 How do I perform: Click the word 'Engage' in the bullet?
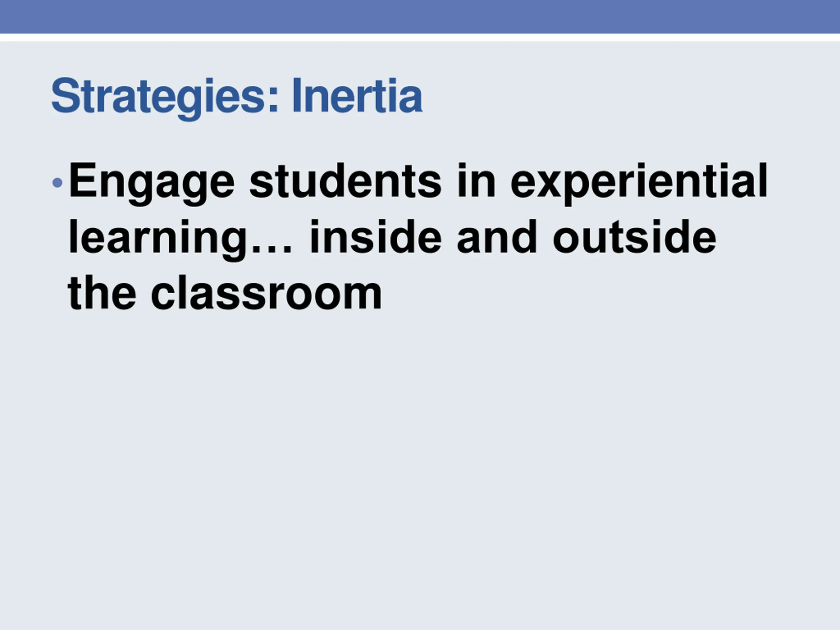[152, 183]
